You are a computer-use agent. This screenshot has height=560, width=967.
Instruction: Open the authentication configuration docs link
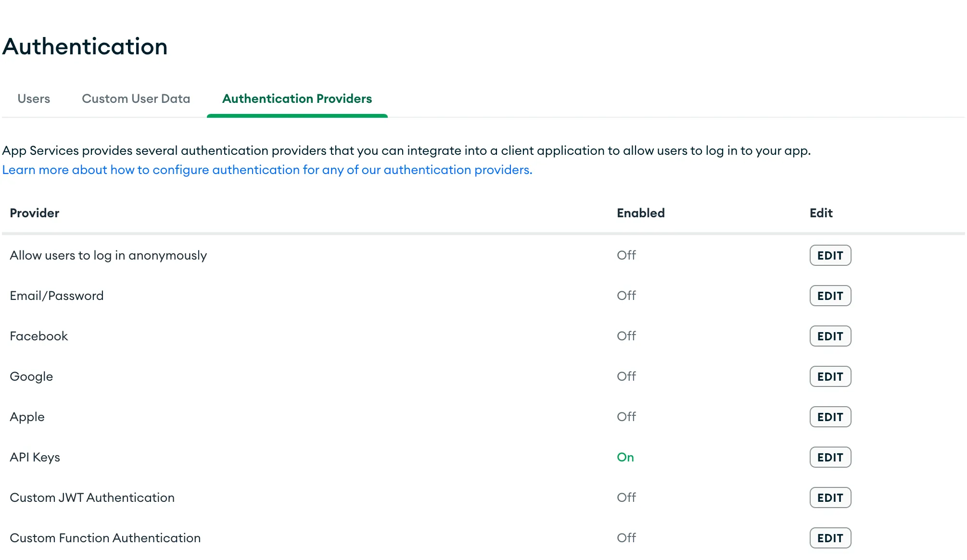267,170
